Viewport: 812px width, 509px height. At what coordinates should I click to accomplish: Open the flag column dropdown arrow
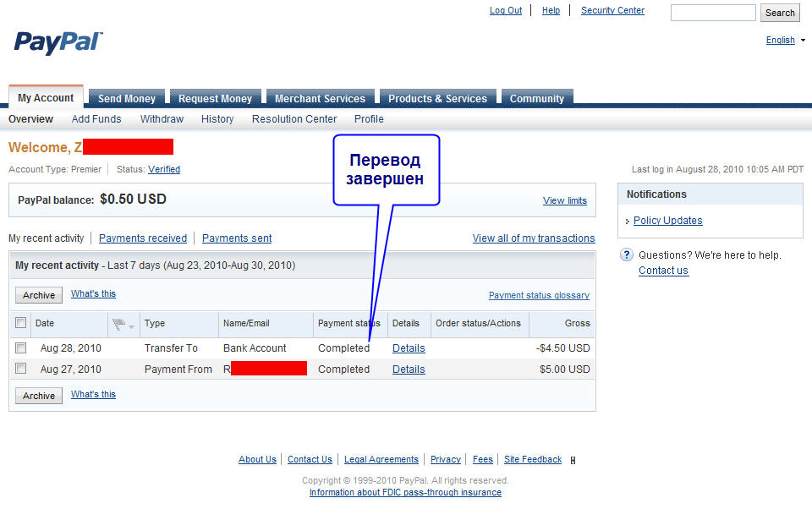pos(132,326)
